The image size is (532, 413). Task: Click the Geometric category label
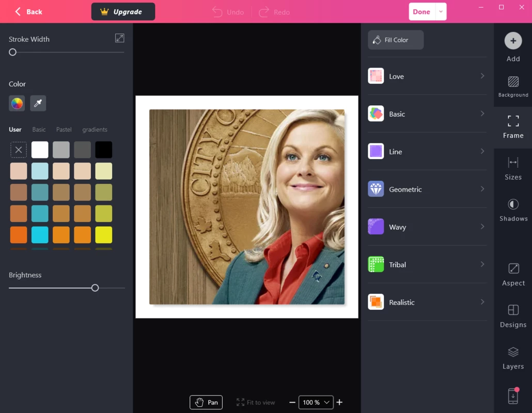pyautogui.click(x=405, y=189)
